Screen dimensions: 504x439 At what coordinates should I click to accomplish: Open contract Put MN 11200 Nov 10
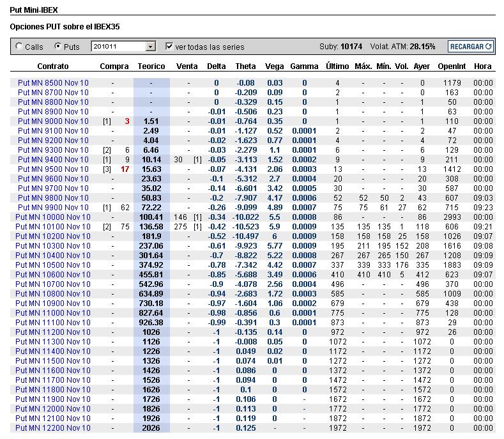[x=53, y=332]
